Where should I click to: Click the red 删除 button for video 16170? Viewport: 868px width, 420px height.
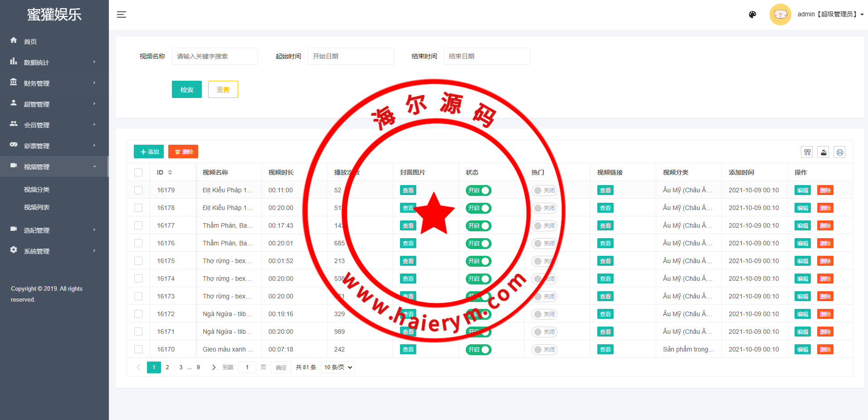(x=825, y=350)
